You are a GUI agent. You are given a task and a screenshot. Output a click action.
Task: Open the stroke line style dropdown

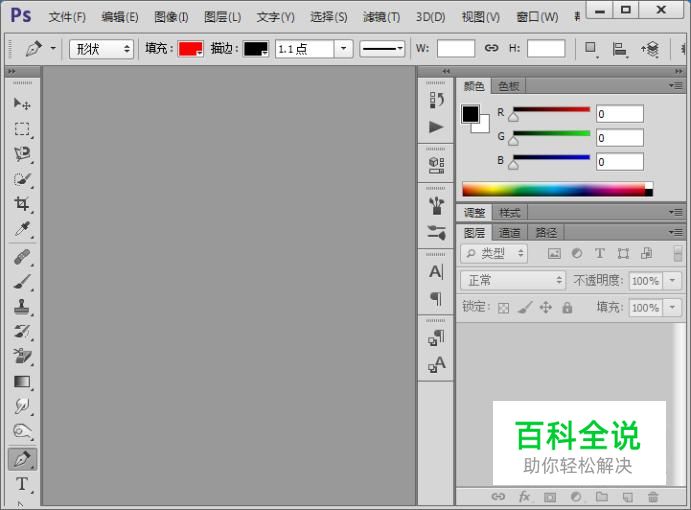tap(382, 48)
